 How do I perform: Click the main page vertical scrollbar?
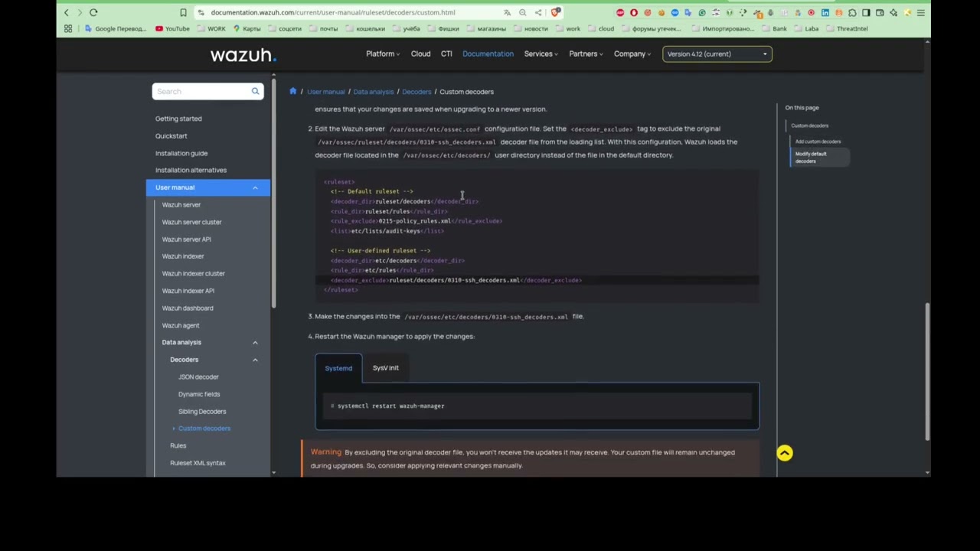[x=927, y=370]
